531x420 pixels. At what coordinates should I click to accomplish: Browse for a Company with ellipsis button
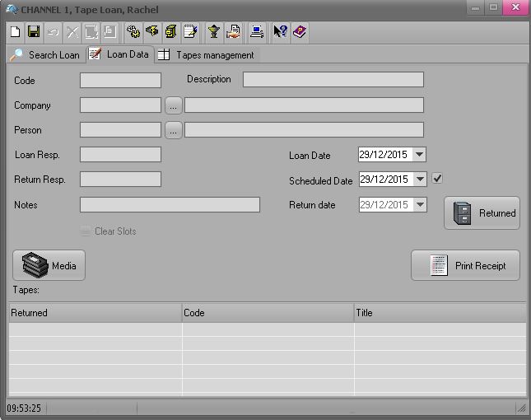(173, 105)
